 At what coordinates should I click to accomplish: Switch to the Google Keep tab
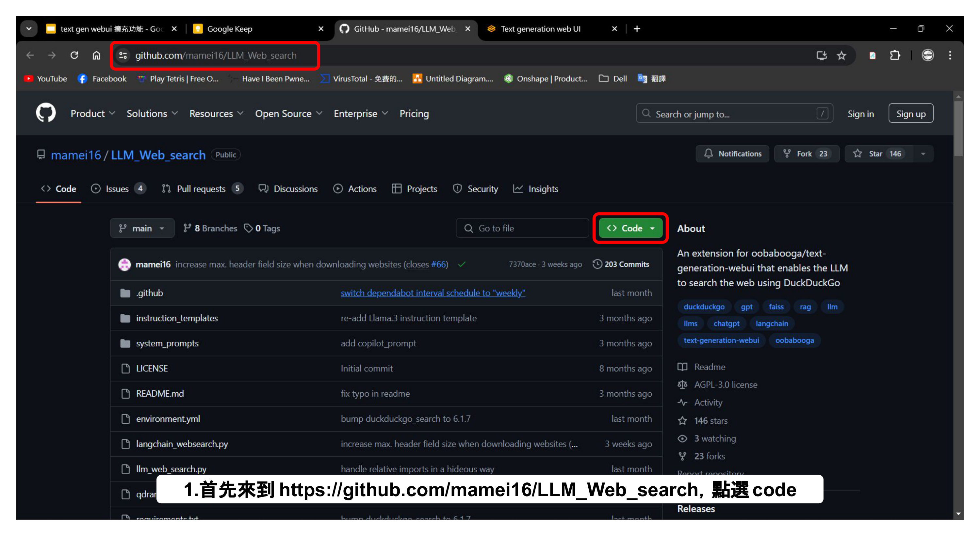(x=255, y=29)
